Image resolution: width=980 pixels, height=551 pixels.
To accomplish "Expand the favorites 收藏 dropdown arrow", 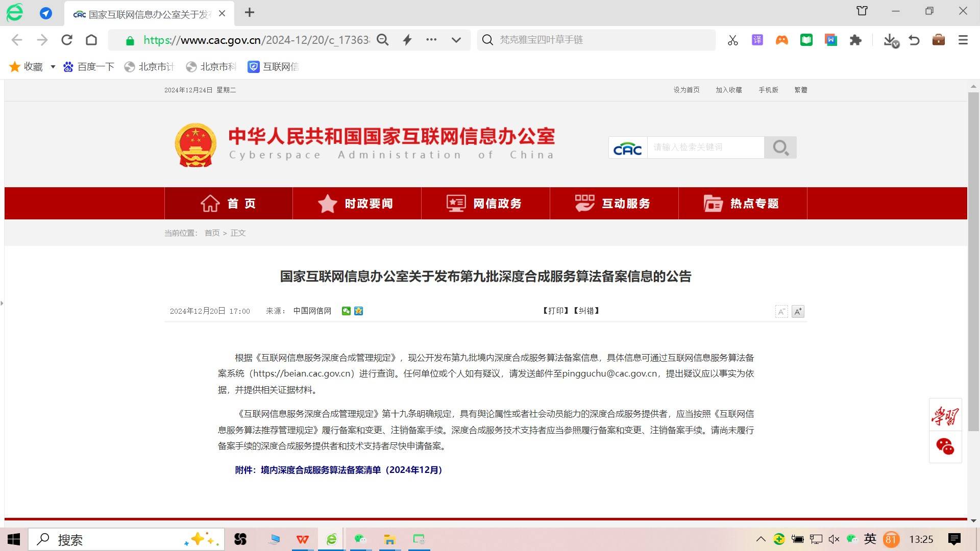I will click(x=53, y=67).
